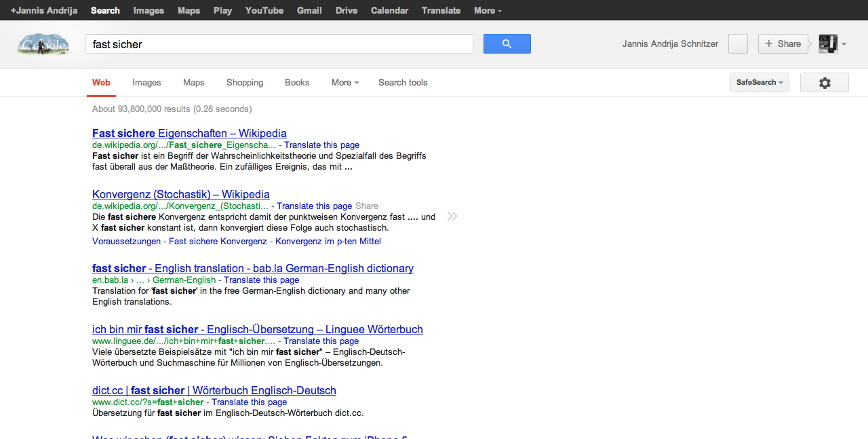Open Translate in top bar
This screenshot has width=868, height=439.
[x=441, y=10]
